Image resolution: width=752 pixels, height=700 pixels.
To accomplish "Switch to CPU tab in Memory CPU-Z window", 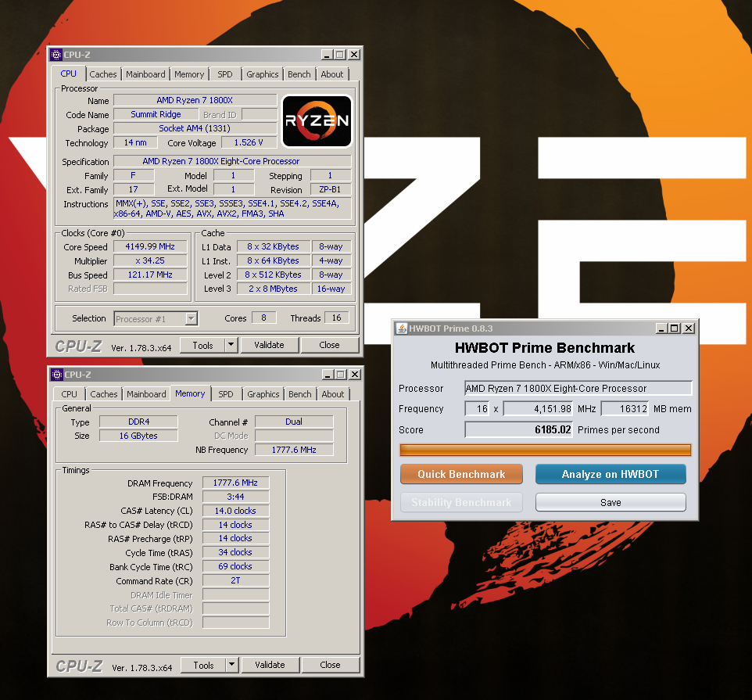I will [x=69, y=394].
